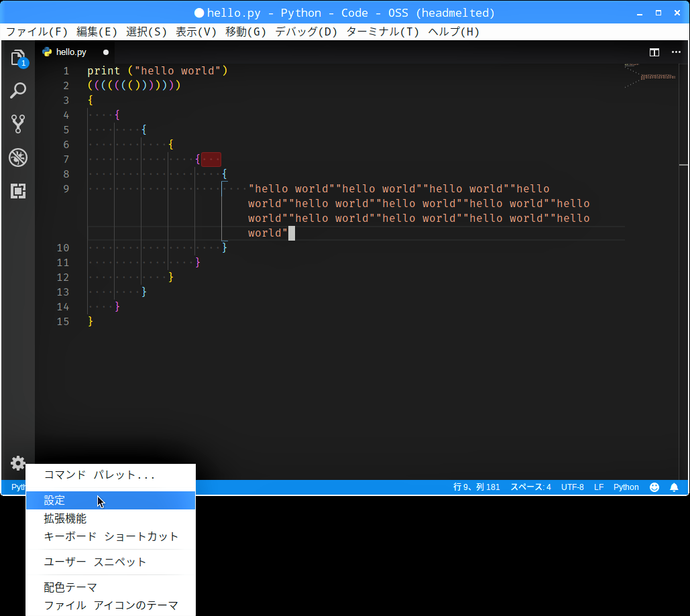Open the 表示(V) menu
Image resolution: width=690 pixels, height=616 pixels.
click(196, 32)
